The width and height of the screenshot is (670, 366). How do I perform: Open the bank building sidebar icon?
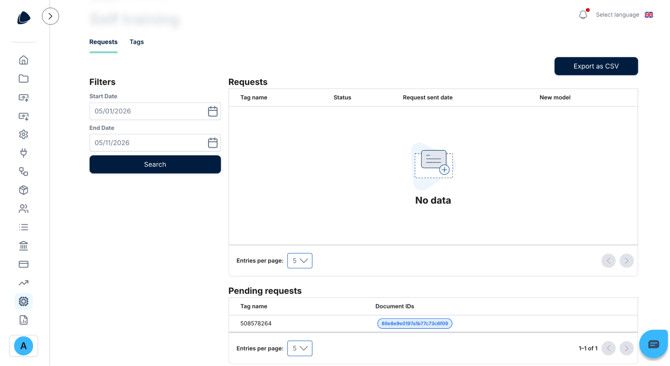(x=24, y=246)
